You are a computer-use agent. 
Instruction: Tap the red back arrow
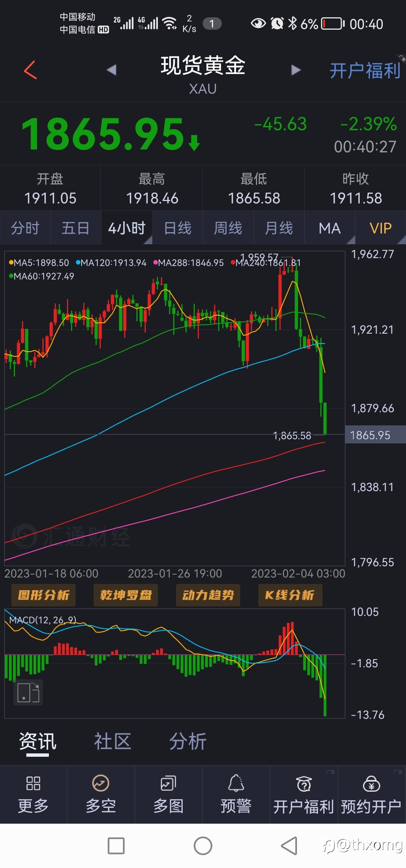[x=30, y=70]
